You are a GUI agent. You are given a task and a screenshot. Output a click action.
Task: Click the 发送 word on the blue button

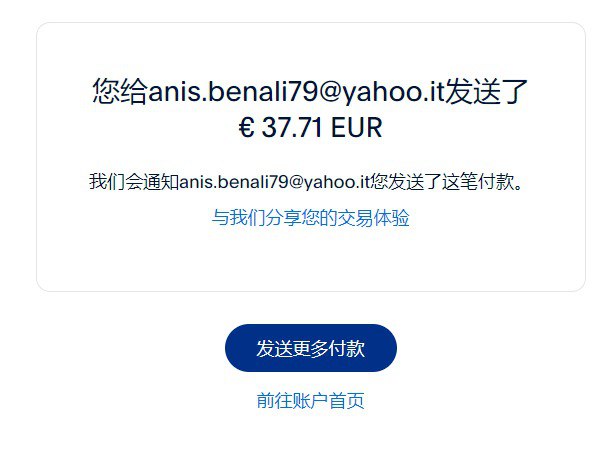[x=274, y=348]
